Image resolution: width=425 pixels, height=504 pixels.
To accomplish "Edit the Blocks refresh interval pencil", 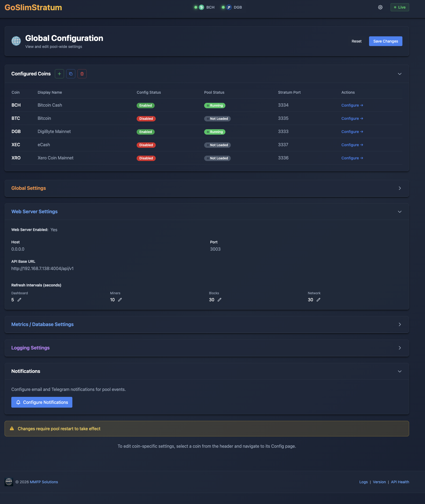I will click(x=219, y=300).
